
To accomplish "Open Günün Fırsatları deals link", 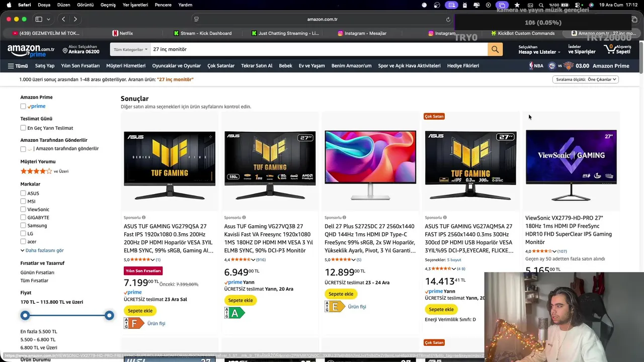I will pyautogui.click(x=37, y=273).
